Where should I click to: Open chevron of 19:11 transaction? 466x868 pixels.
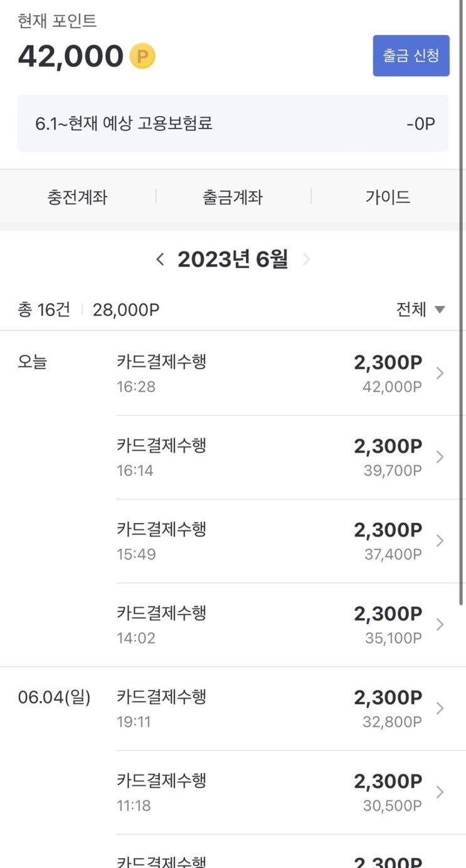pyautogui.click(x=440, y=708)
